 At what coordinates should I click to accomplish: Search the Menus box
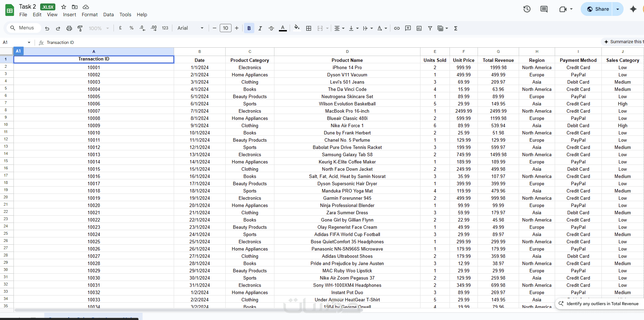(x=23, y=28)
